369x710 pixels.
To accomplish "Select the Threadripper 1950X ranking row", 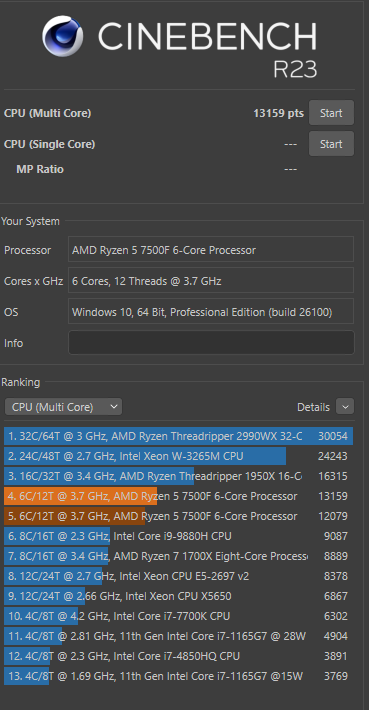I will pyautogui.click(x=178, y=476).
